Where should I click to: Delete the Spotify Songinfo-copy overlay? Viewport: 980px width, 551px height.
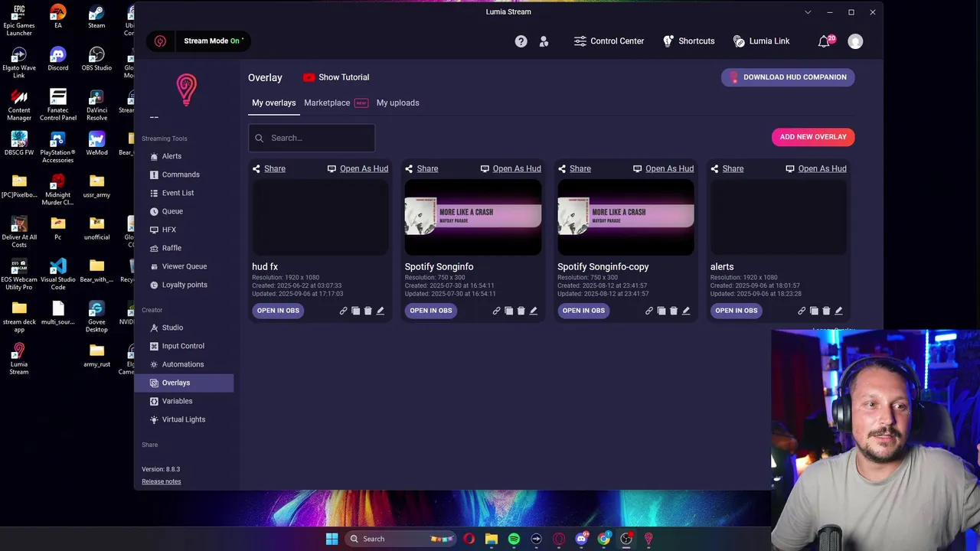(x=674, y=311)
